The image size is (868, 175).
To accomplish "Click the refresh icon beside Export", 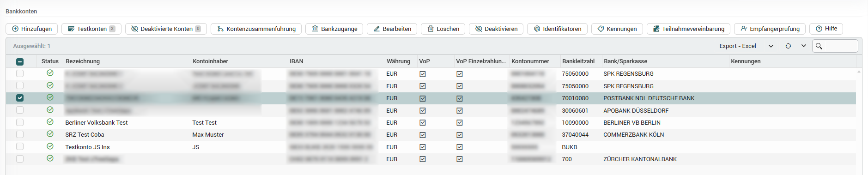I will (x=788, y=46).
